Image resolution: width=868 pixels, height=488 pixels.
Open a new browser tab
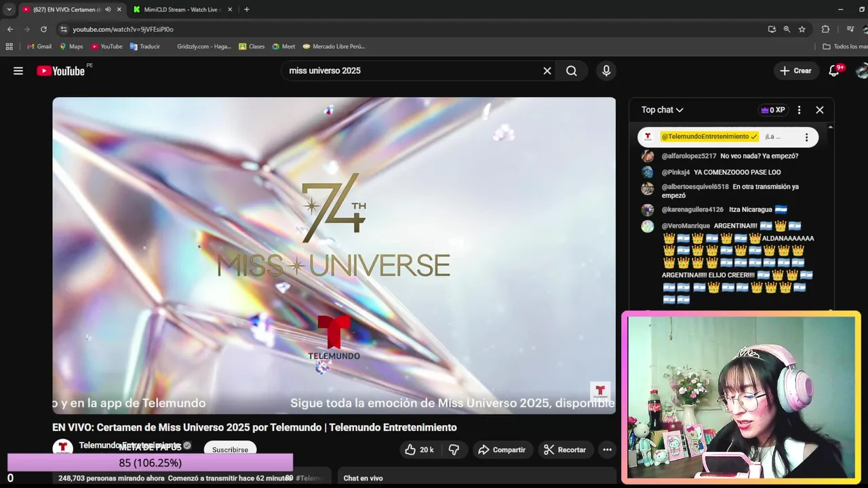[246, 9]
